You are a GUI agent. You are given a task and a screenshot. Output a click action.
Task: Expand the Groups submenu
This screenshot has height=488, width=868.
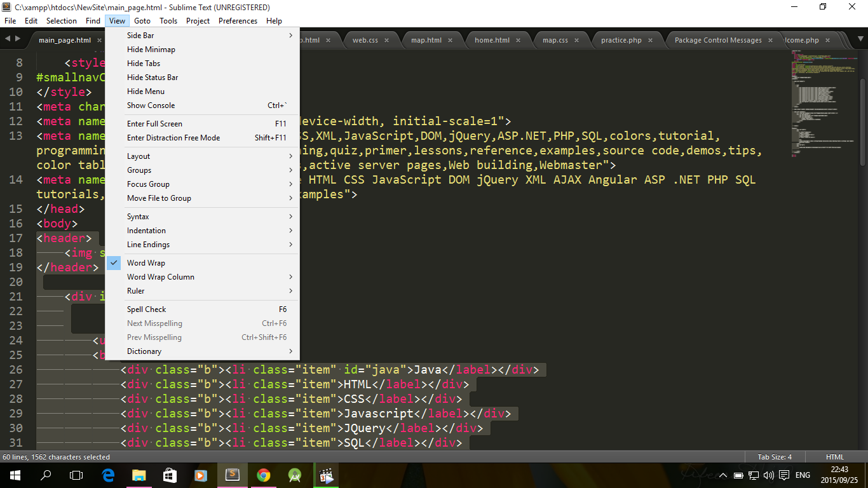pyautogui.click(x=202, y=170)
